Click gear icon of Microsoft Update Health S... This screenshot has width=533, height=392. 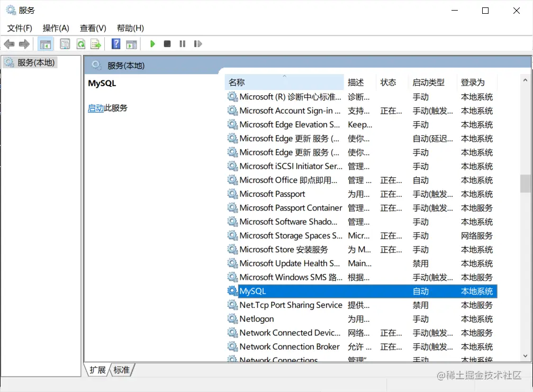tap(232, 263)
